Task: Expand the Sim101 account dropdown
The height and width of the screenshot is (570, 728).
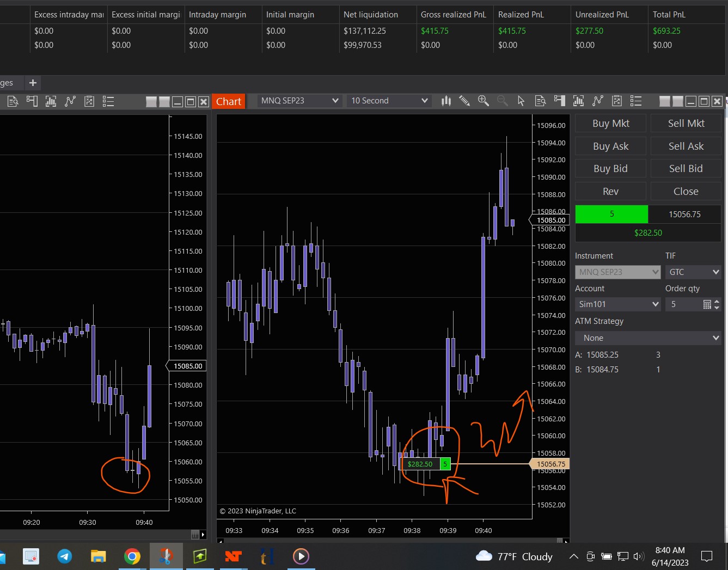Action: (617, 304)
